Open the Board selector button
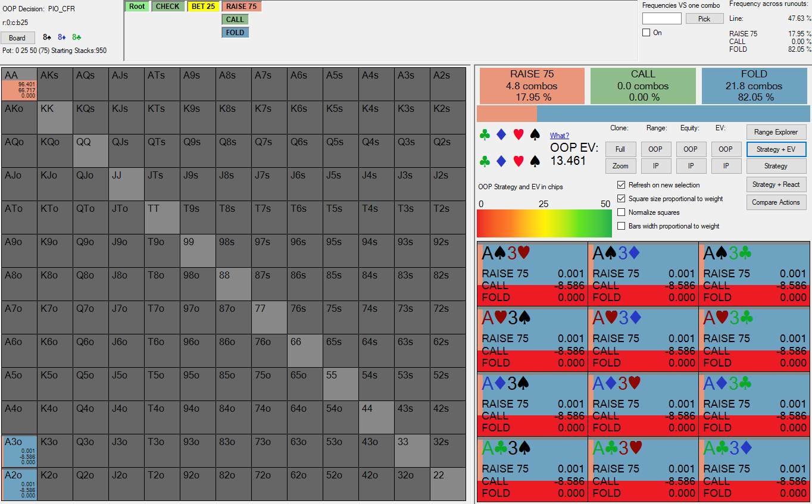812x504 pixels. [17, 38]
